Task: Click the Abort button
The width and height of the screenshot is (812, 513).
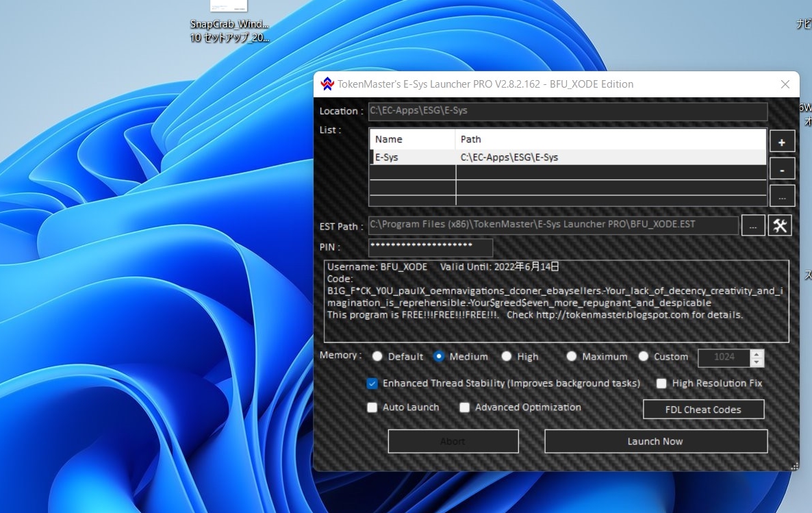Action: [x=453, y=441]
